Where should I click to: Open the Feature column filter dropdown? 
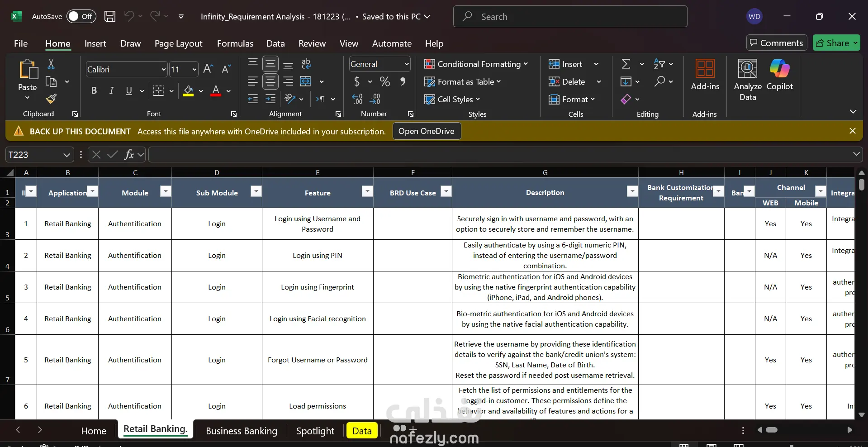(x=367, y=191)
